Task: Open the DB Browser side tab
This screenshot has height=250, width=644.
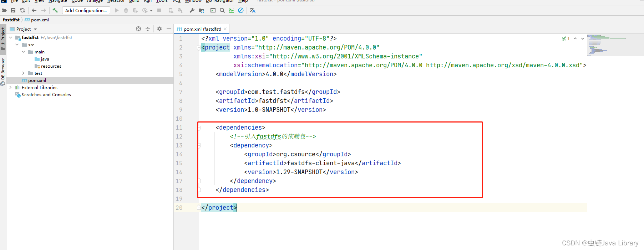Action: [x=3, y=71]
